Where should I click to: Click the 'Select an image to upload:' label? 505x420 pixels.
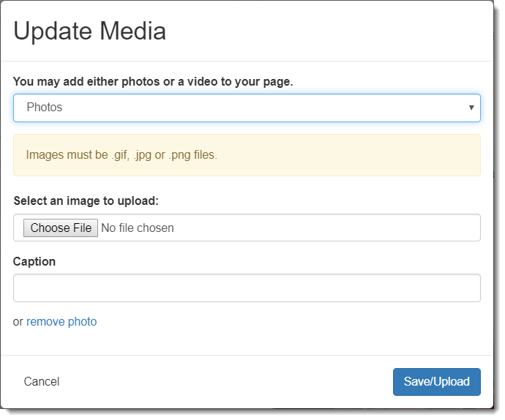pyautogui.click(x=86, y=201)
